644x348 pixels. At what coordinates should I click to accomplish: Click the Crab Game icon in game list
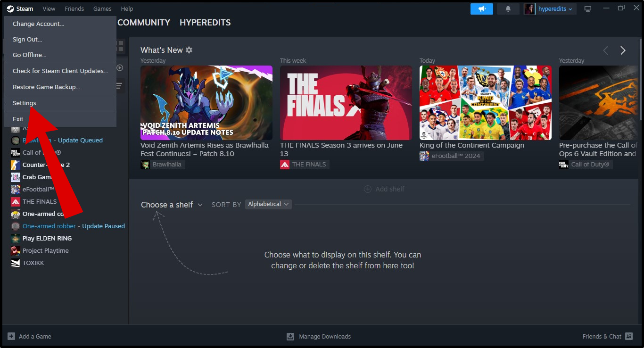coord(16,177)
